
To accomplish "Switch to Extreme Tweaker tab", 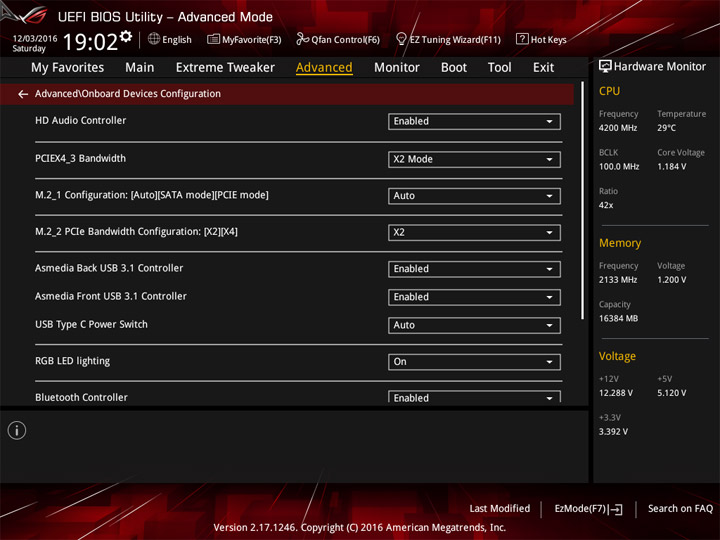I will [225, 68].
